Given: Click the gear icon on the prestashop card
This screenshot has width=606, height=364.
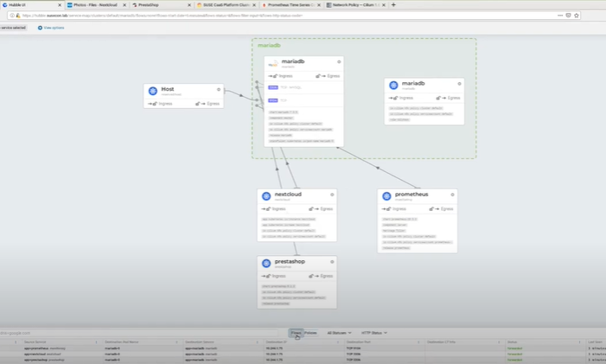Looking at the screenshot, I should tap(332, 262).
